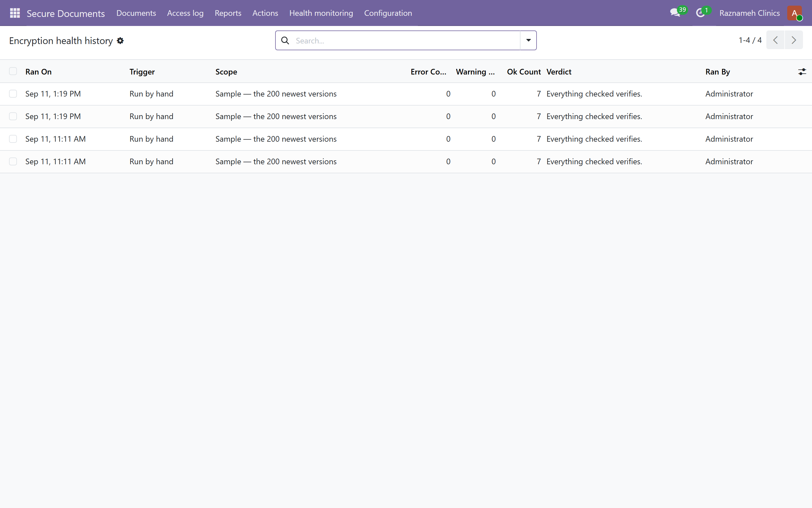This screenshot has width=812, height=508.
Task: Go to the next page arrow
Action: click(794, 40)
